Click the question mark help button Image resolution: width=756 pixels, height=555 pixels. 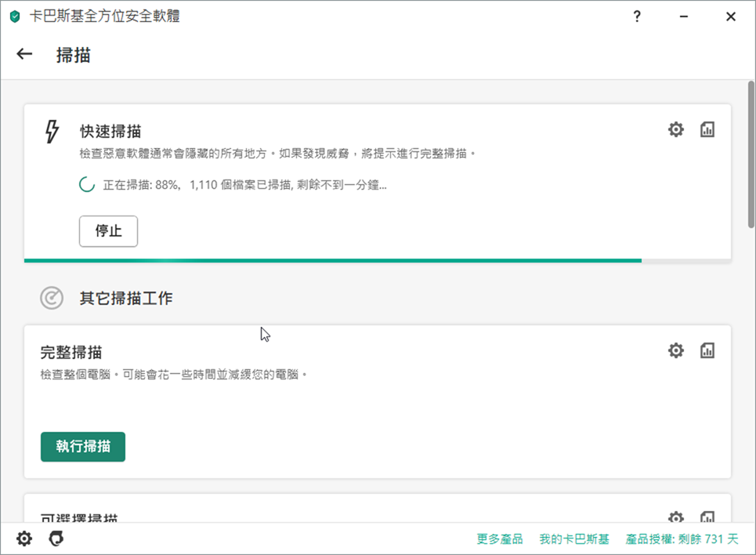tap(637, 16)
